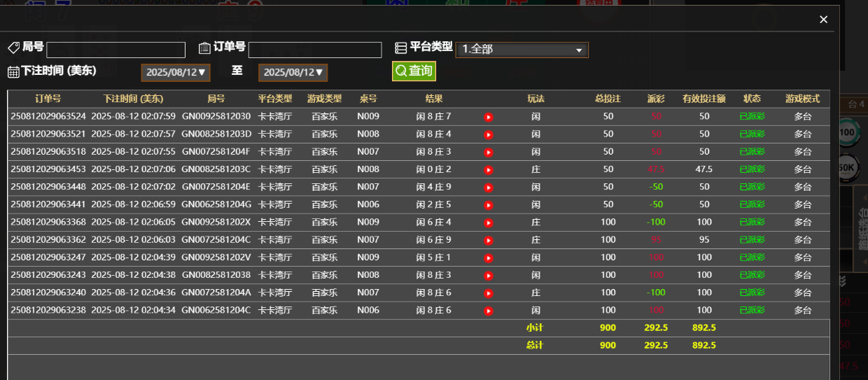Click the result 闲 8 庄 7

(434, 116)
